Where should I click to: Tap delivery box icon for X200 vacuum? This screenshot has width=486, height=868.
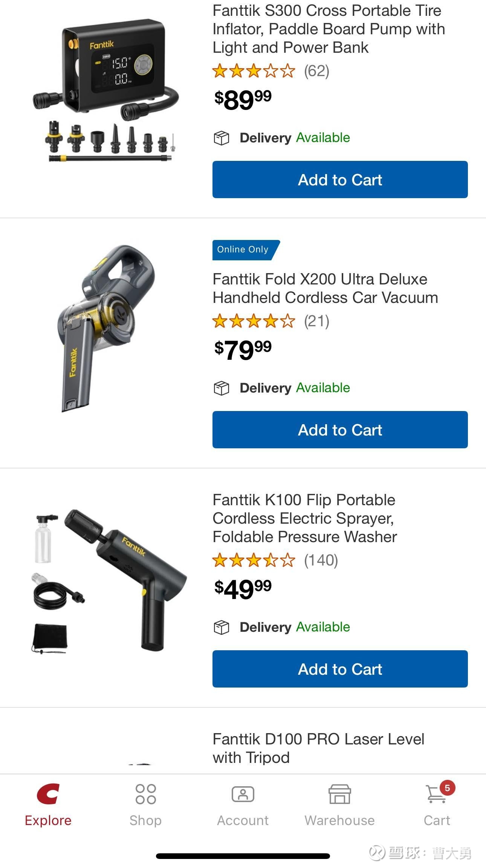pyautogui.click(x=222, y=388)
